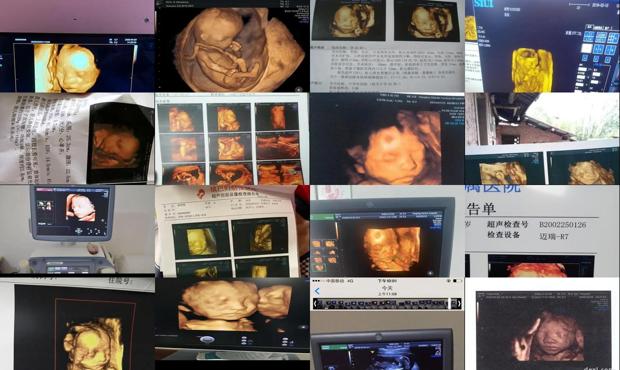The width and height of the screenshot is (620, 370).
Task: Click the white playhead marker on filmstrip
Action: [450, 304]
